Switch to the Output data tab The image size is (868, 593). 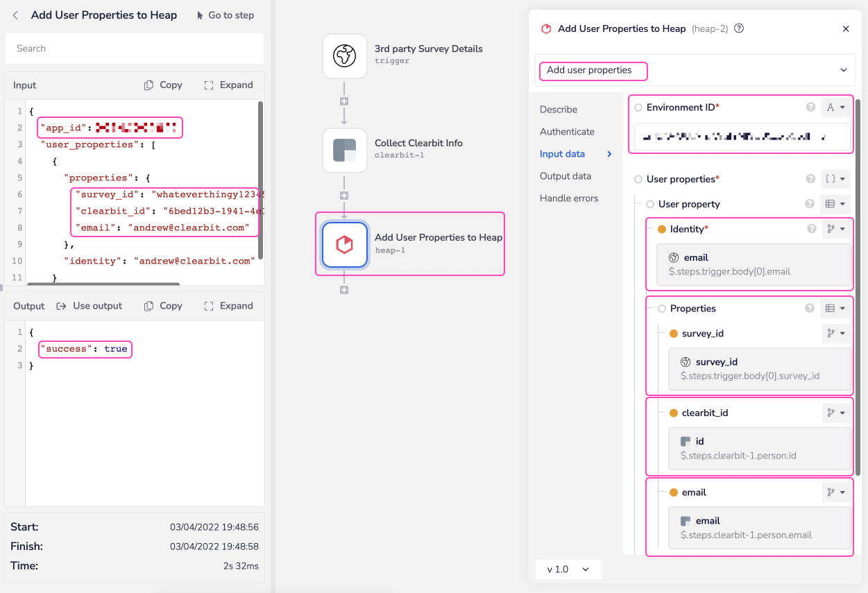tap(565, 176)
